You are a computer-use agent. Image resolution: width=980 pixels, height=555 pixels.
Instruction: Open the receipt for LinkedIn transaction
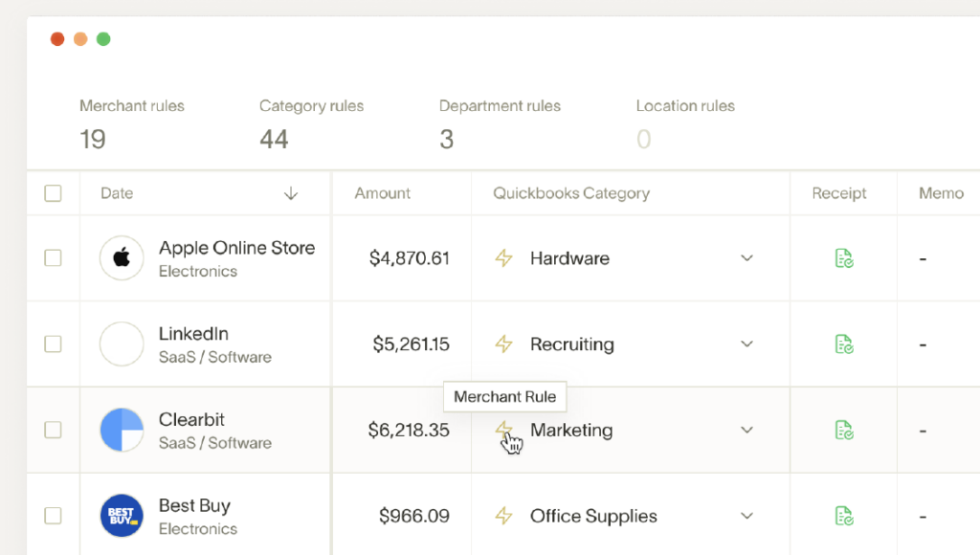click(x=844, y=344)
